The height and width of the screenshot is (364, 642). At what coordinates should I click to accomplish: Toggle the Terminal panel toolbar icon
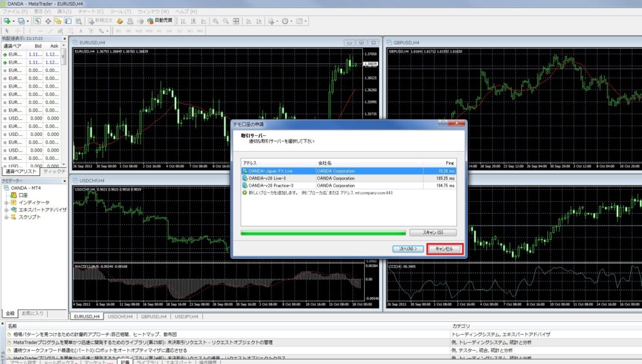click(x=68, y=21)
